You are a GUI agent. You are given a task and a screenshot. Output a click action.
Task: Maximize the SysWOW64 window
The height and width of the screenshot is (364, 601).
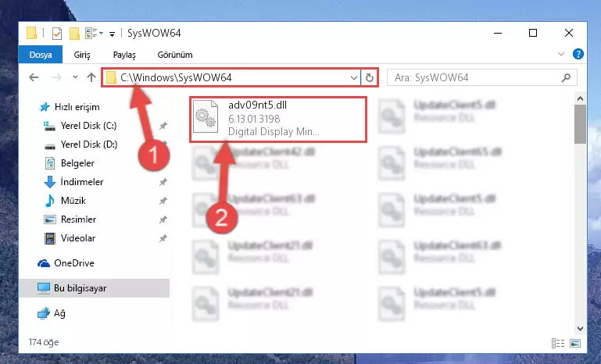click(x=533, y=34)
